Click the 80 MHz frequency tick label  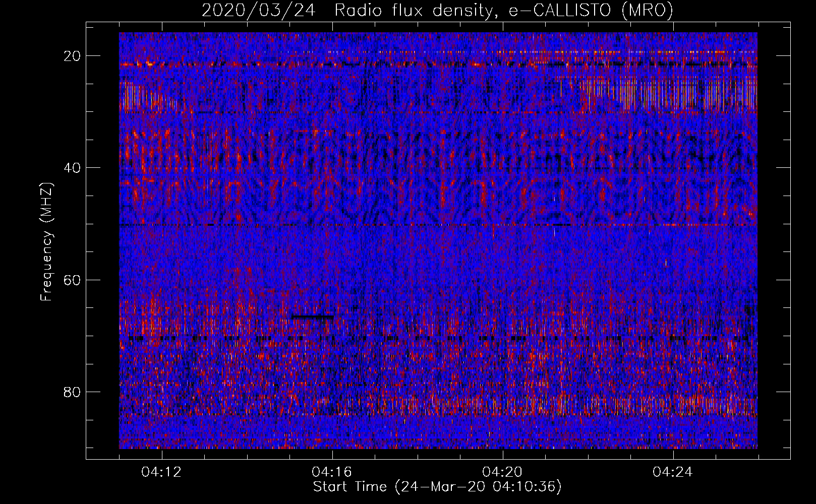pos(73,392)
